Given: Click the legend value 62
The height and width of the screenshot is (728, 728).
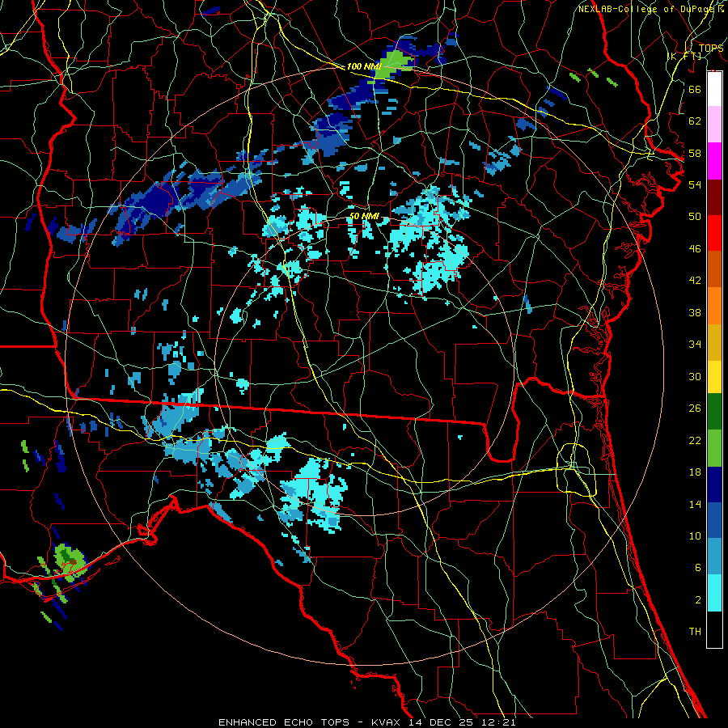Looking at the screenshot, I should tap(695, 121).
